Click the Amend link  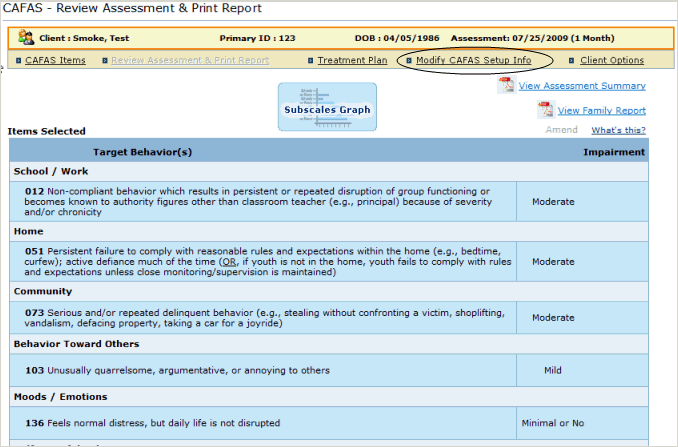561,130
